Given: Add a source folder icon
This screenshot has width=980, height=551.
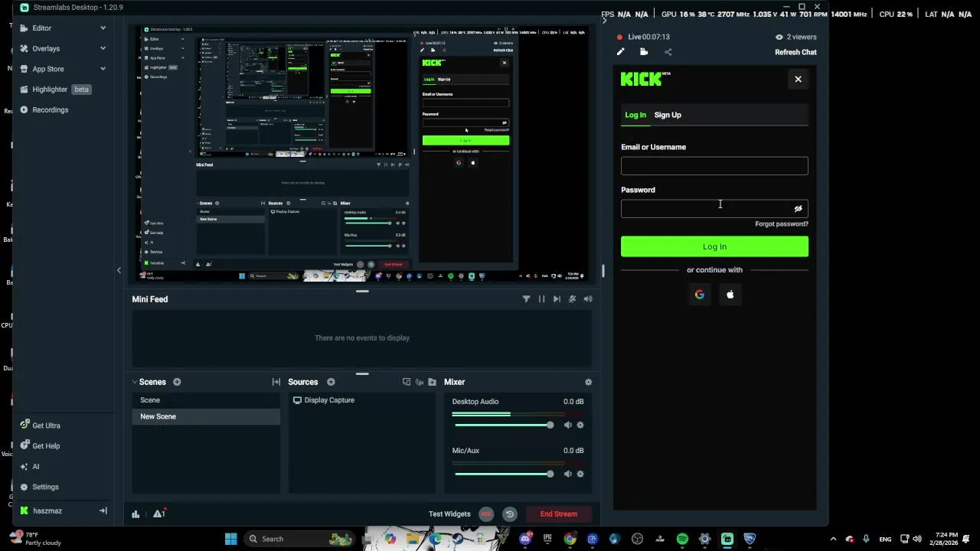Looking at the screenshot, I should pos(432,382).
